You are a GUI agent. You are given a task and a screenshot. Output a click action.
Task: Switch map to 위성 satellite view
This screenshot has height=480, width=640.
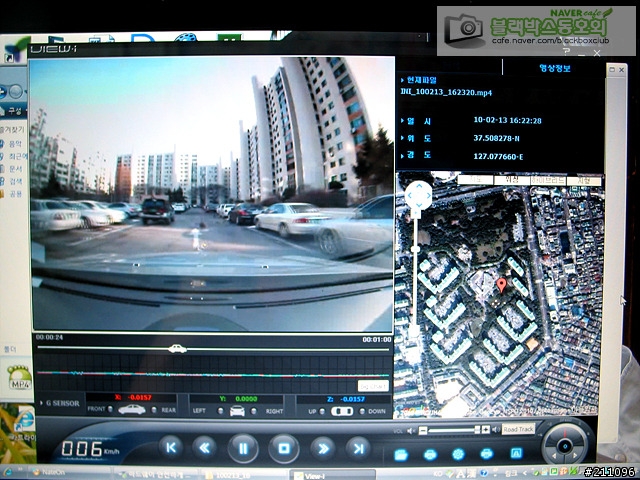(x=511, y=180)
